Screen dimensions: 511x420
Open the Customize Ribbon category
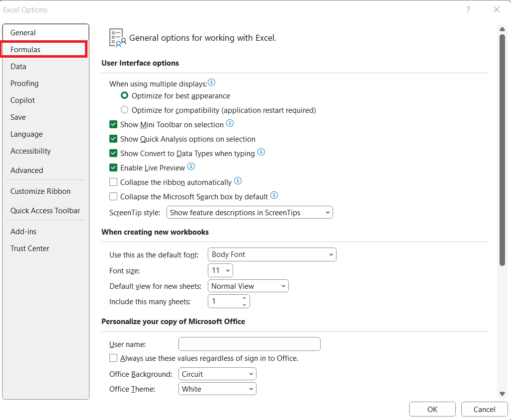click(x=46, y=191)
